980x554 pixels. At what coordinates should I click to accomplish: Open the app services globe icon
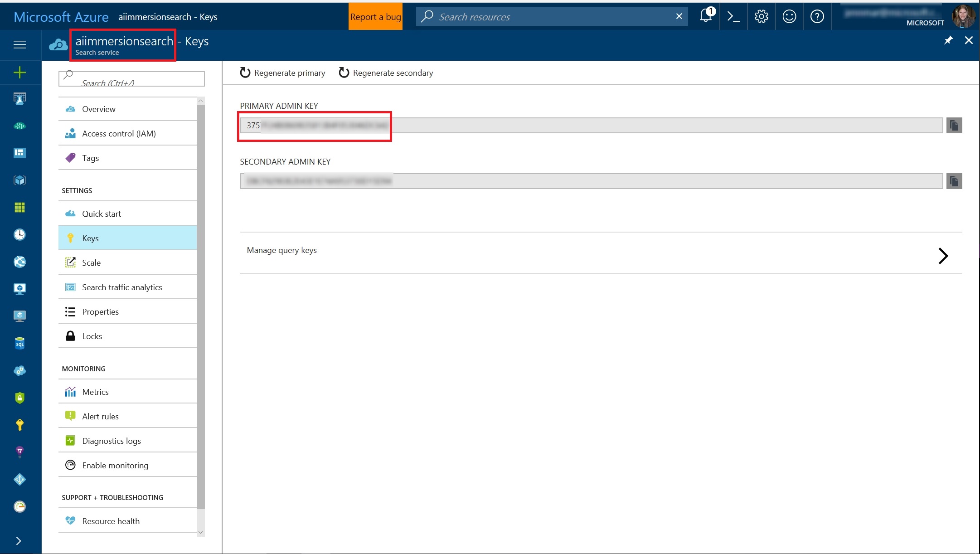(x=19, y=262)
